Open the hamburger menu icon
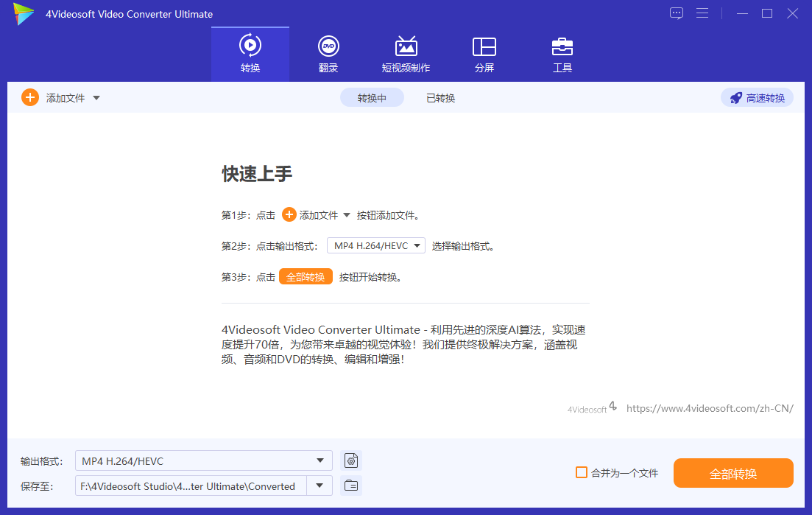This screenshot has height=515, width=812. point(702,13)
